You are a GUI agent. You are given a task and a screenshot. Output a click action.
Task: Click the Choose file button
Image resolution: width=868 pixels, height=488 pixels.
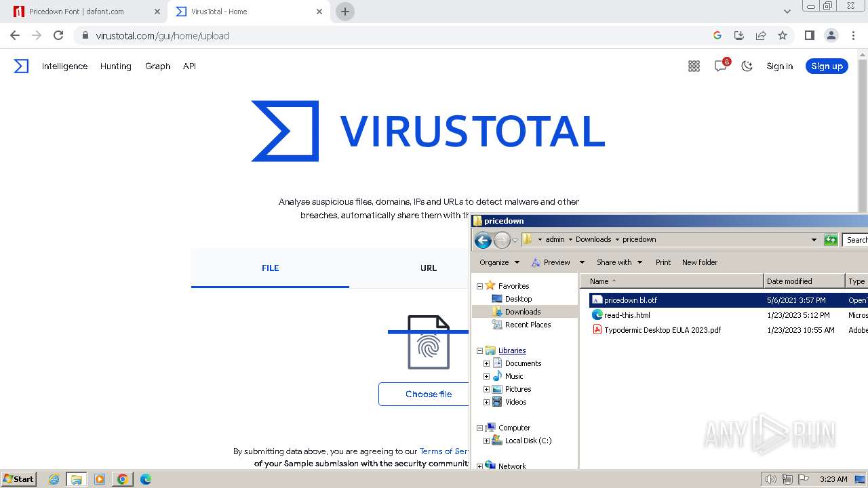(x=425, y=394)
